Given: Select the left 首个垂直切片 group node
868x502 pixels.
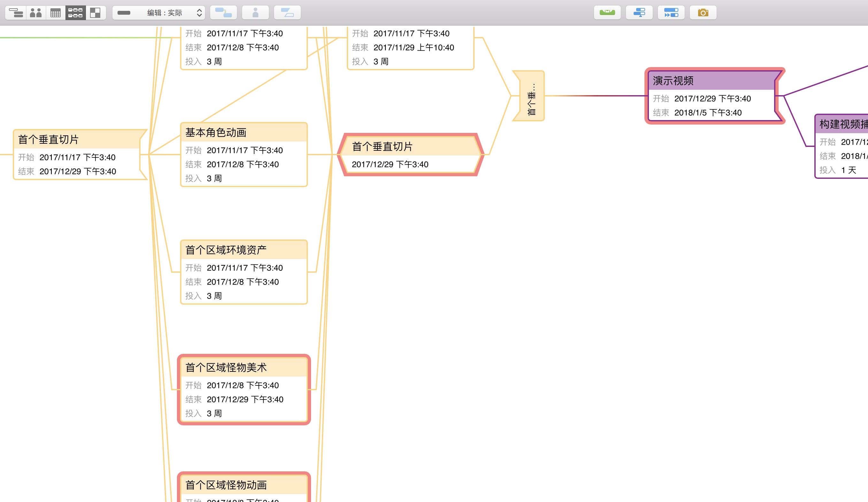Looking at the screenshot, I should coord(80,154).
